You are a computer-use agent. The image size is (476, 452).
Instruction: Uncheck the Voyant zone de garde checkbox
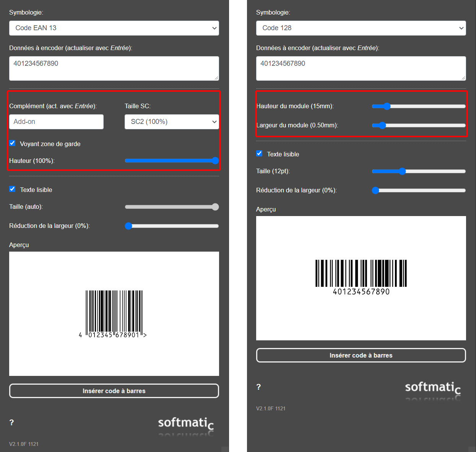[x=13, y=143]
